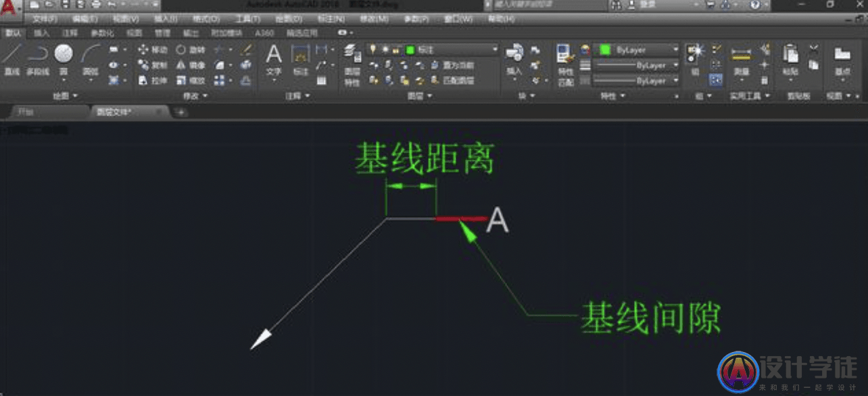The height and width of the screenshot is (396, 868).
Task: Click the green layer color swatch in layer dropdown
Action: [x=410, y=50]
